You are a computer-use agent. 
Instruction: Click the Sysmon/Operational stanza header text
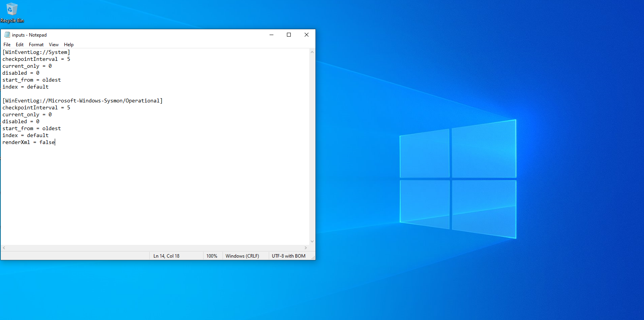click(83, 101)
